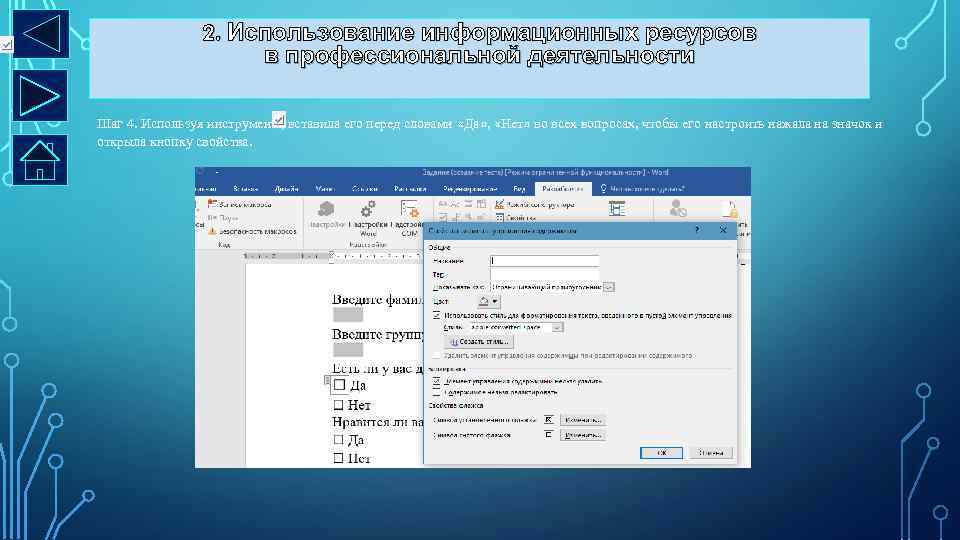Check the second Да checkbox below Нравится

339,439
